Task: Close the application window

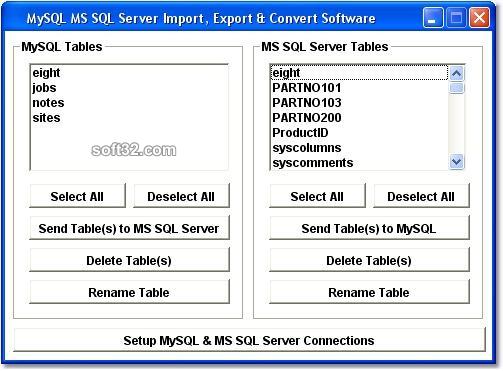Action: click(479, 17)
